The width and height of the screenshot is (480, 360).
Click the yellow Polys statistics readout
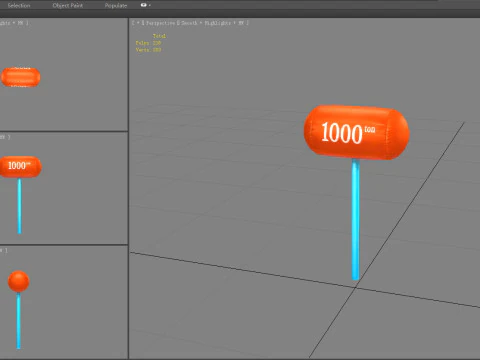[148, 43]
